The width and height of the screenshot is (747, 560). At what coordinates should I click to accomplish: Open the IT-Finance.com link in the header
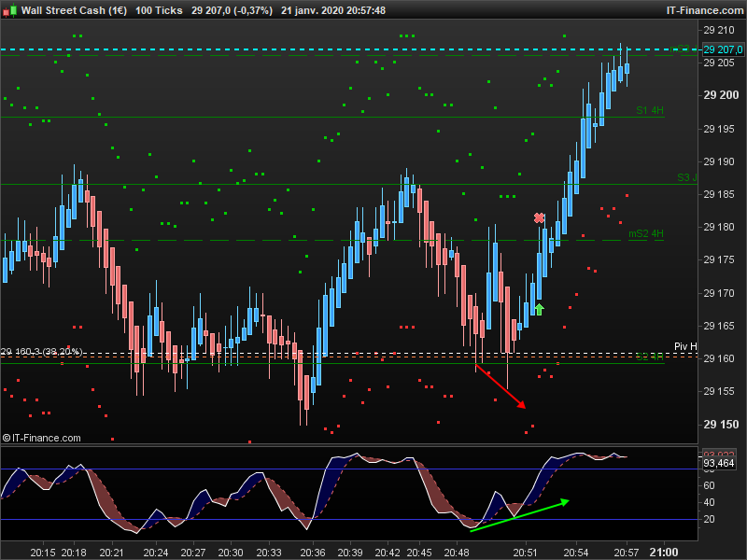point(705,10)
